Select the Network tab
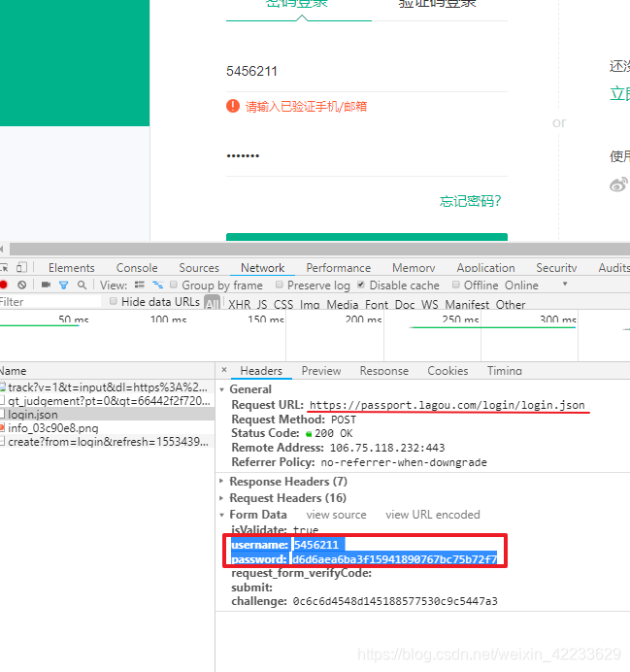This screenshot has height=672, width=630. (x=262, y=268)
